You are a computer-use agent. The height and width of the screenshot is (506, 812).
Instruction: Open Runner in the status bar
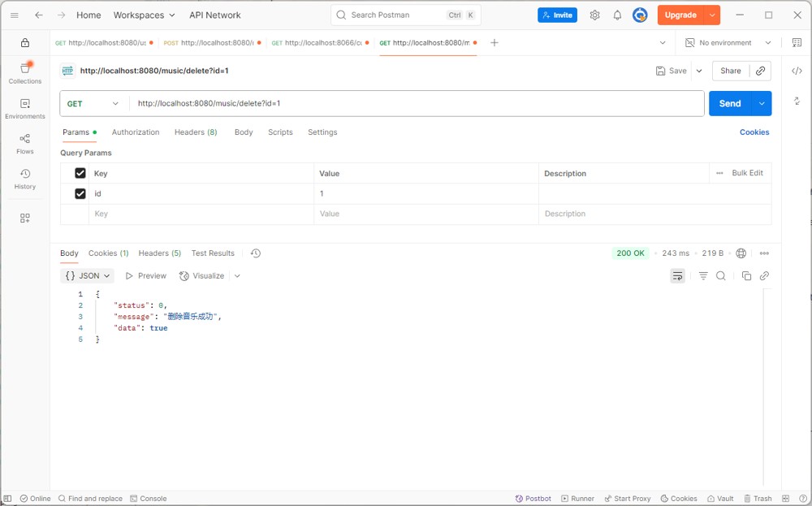577,499
